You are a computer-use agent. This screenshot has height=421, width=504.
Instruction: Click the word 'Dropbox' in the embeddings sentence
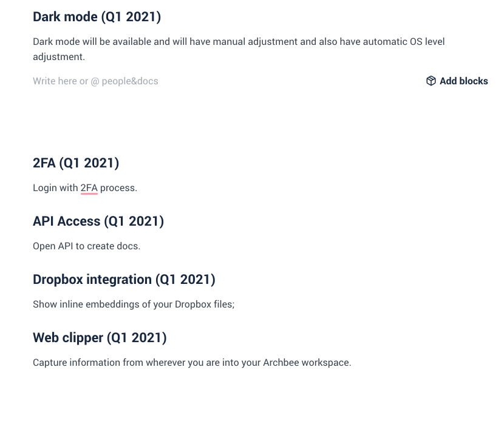pos(193,304)
